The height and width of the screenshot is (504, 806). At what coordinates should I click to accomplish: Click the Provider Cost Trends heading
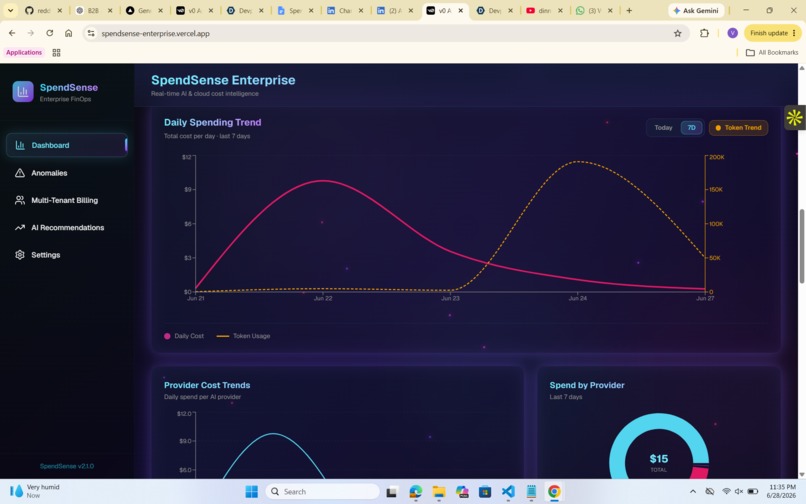click(207, 385)
